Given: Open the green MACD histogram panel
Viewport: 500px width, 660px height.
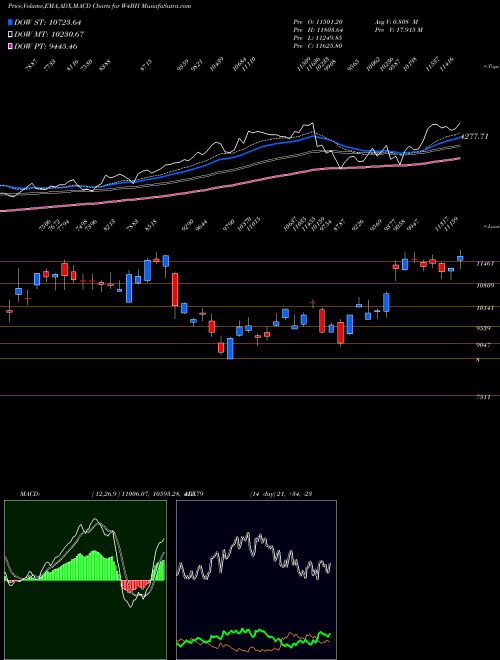Looking at the screenshot, I should coord(85,580).
